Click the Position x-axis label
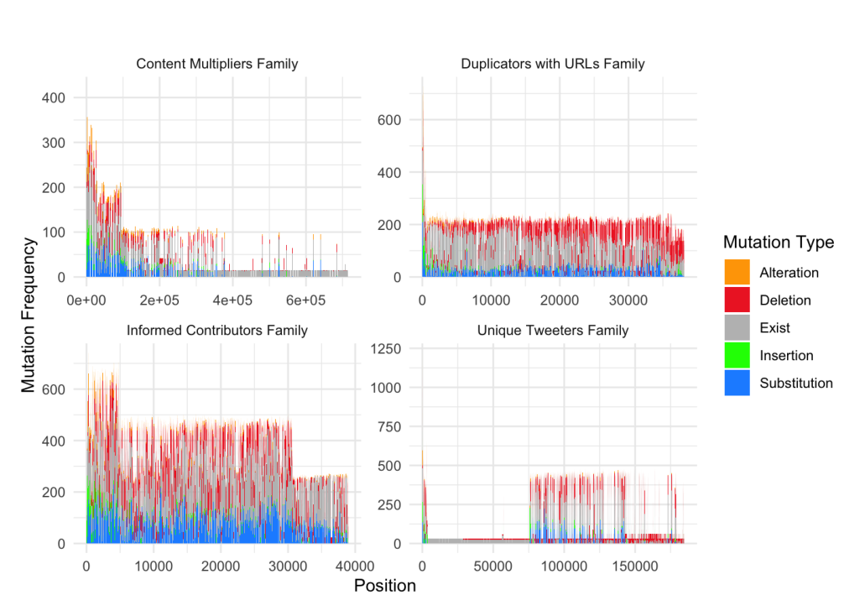This screenshot has height=616, width=865. (385, 586)
